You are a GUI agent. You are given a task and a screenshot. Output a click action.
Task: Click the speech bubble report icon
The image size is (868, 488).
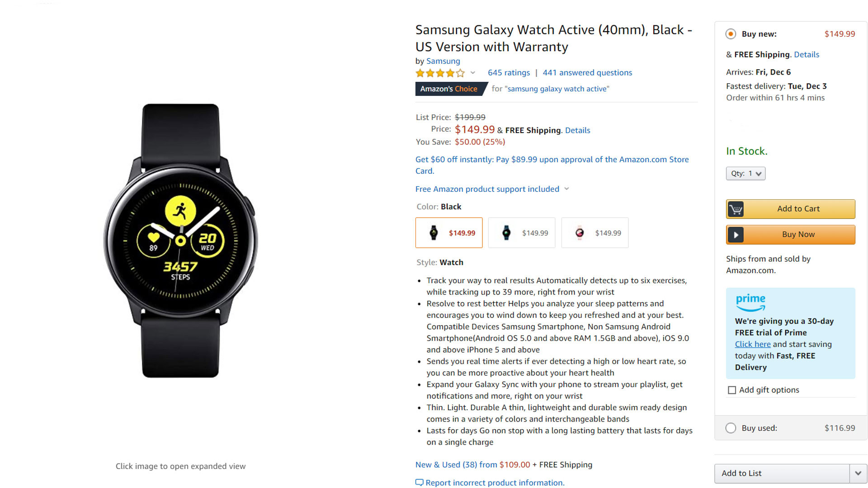(x=419, y=483)
